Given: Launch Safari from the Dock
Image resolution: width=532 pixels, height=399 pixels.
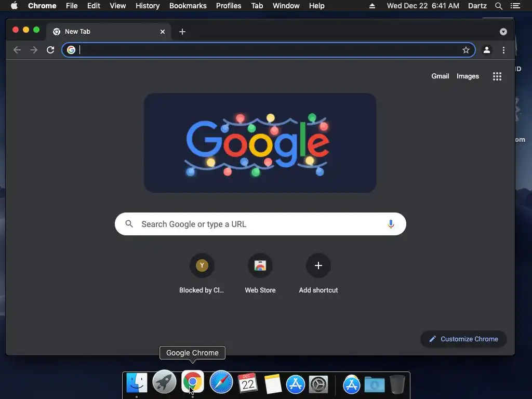Looking at the screenshot, I should 221,383.
